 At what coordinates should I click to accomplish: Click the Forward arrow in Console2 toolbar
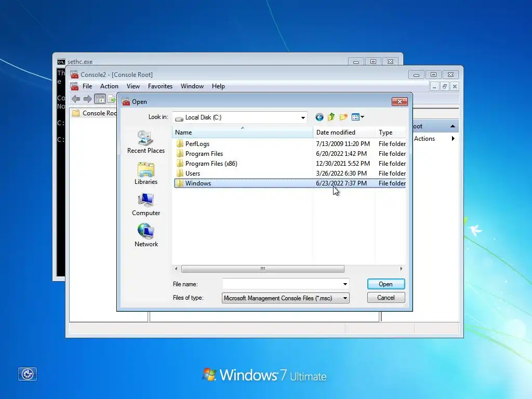[87, 99]
